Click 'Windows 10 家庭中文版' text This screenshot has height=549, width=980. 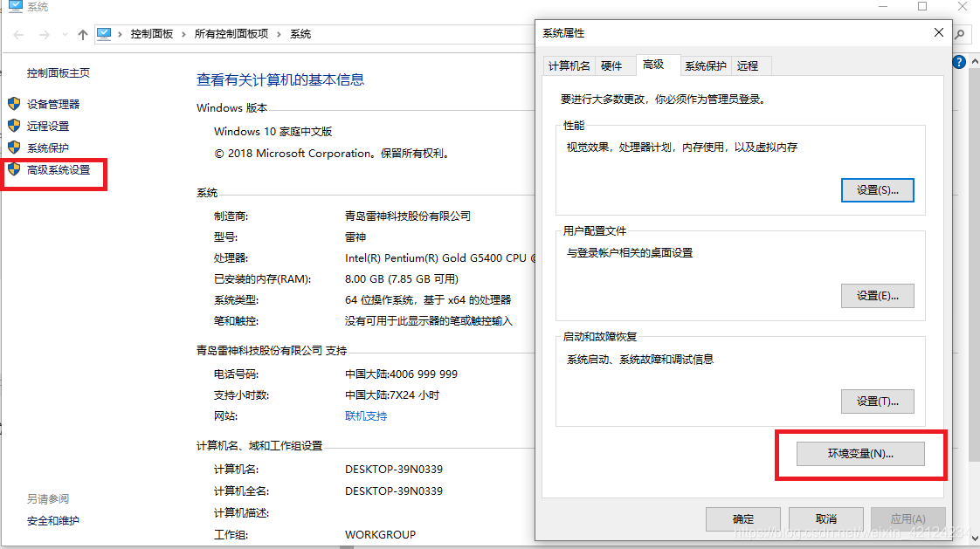coord(273,132)
